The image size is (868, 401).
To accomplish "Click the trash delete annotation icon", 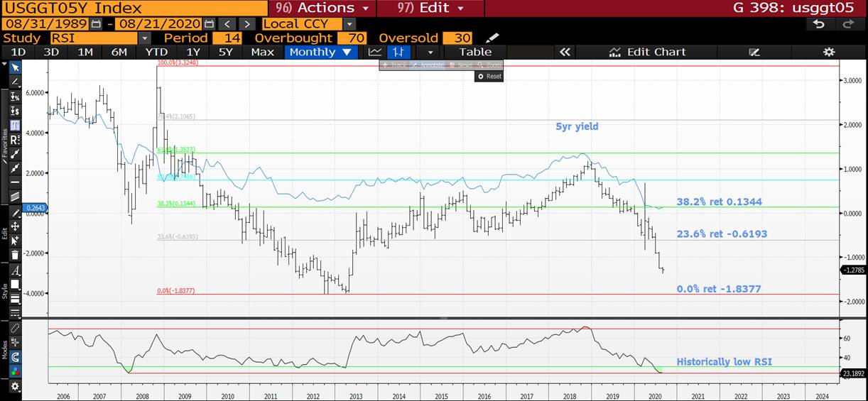I will pyautogui.click(x=15, y=254).
